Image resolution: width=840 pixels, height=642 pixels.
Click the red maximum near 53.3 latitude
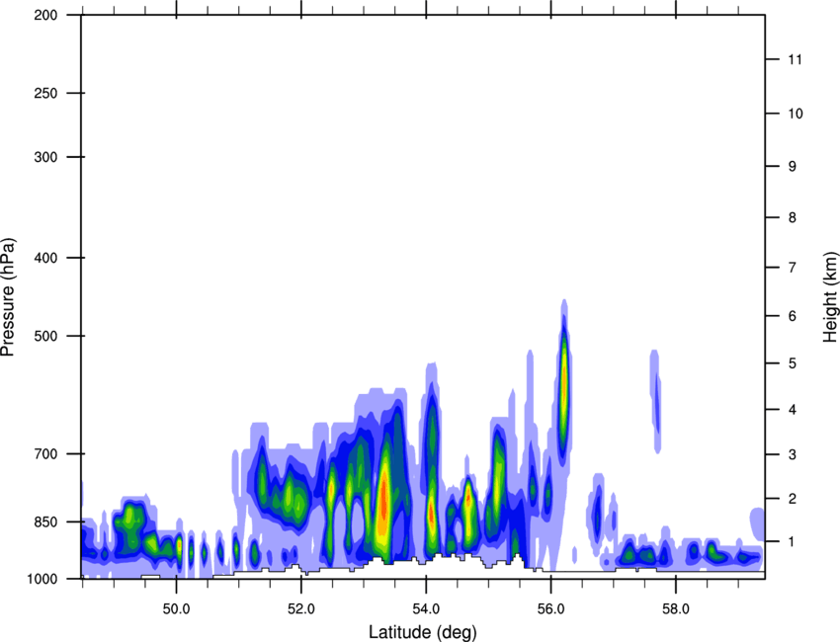point(383,501)
